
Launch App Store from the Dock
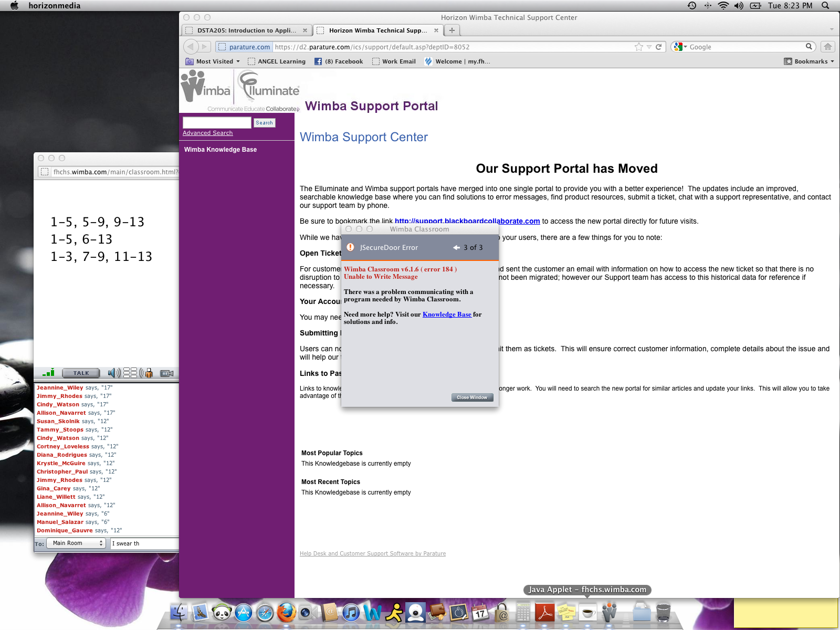244,613
